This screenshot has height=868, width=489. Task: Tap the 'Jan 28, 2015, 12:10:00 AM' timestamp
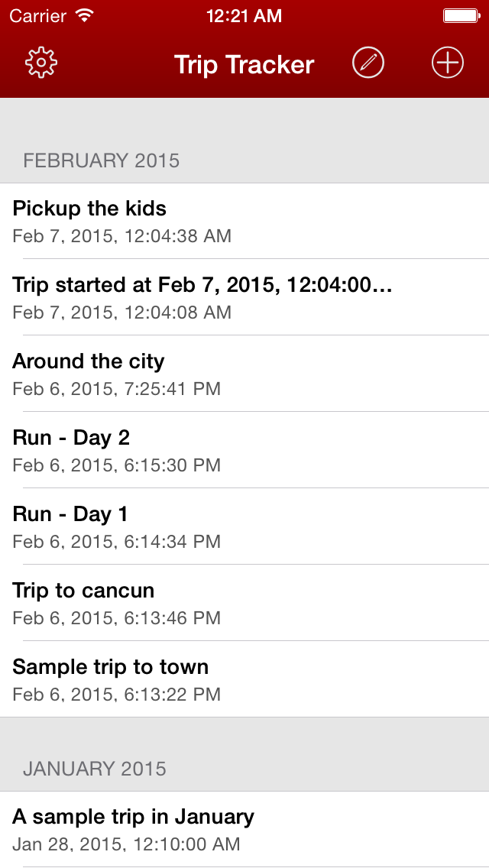coord(126,844)
